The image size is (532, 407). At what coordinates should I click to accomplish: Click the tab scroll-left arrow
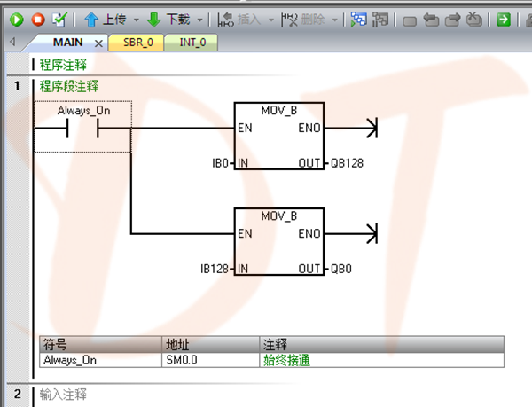click(12, 43)
